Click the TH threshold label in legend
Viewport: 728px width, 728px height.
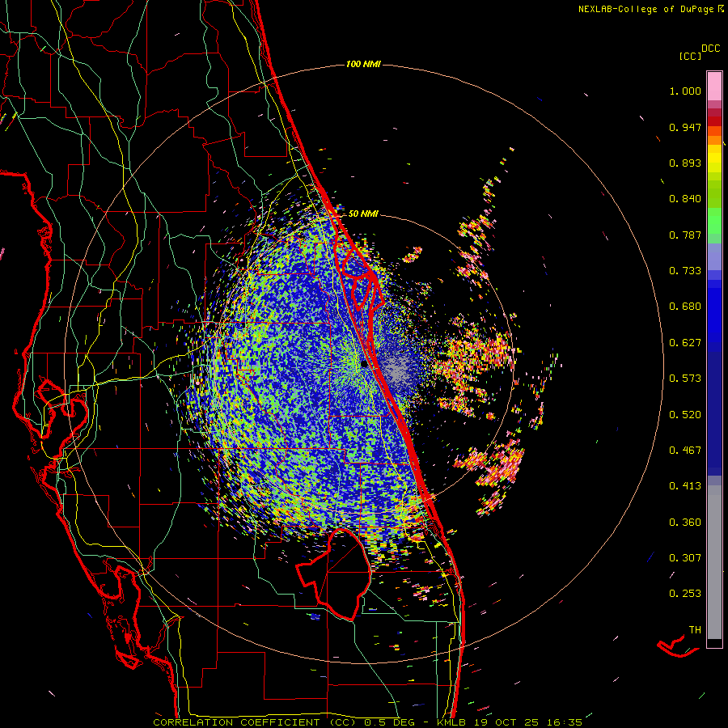click(695, 630)
